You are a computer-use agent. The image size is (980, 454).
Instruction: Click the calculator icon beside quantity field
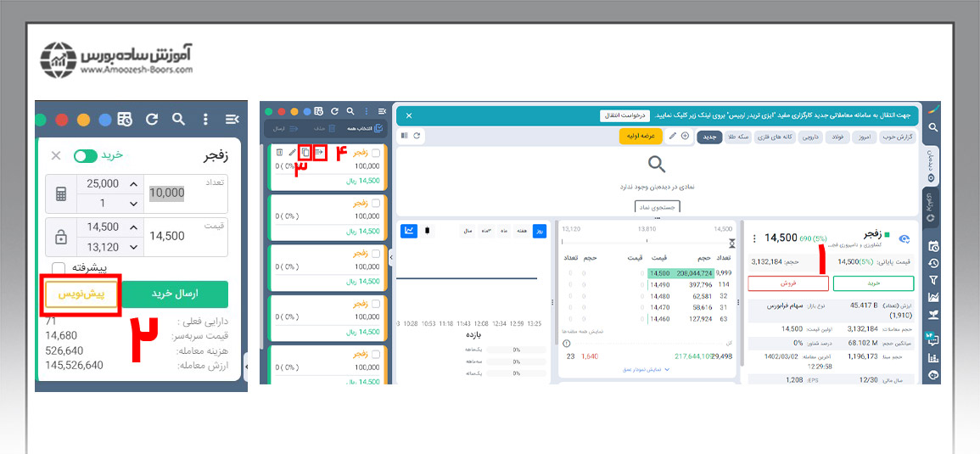pyautogui.click(x=60, y=193)
